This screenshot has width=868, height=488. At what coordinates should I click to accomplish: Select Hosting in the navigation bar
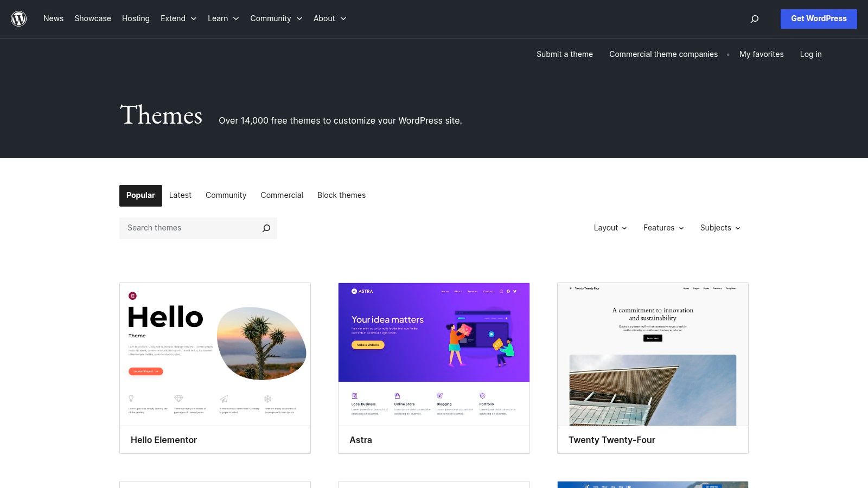pos(136,18)
